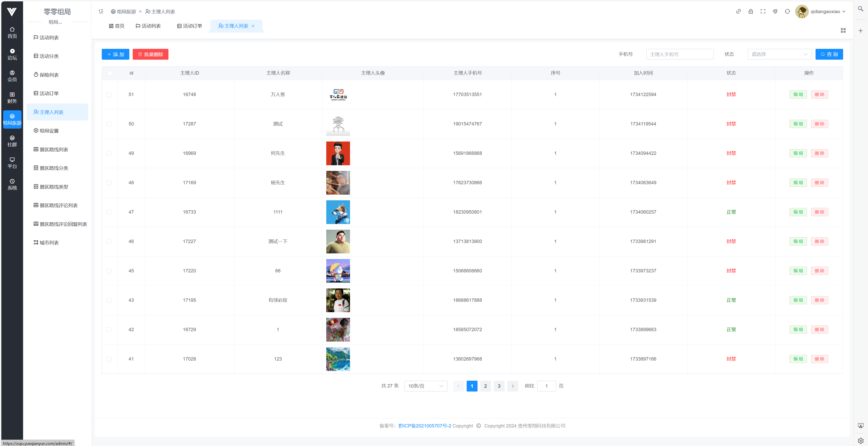Click the refresh icon in the top bar
Viewport: 868px width, 446px height.
[x=787, y=12]
